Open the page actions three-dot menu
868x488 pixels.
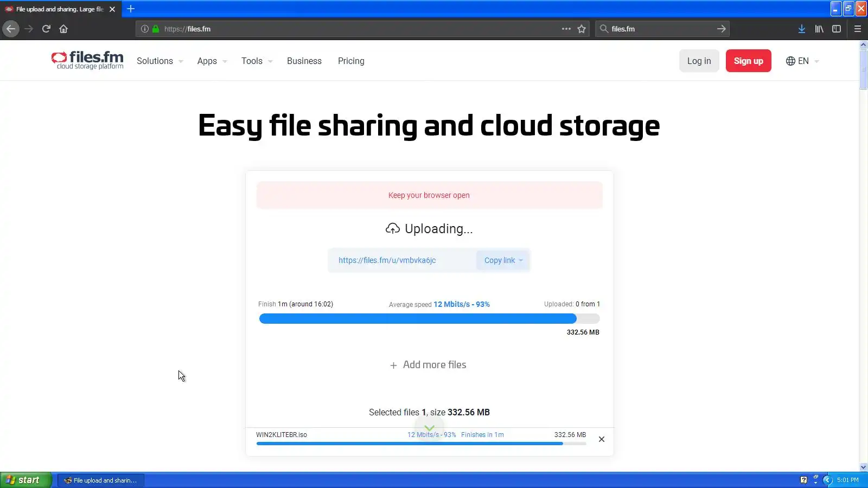click(566, 29)
